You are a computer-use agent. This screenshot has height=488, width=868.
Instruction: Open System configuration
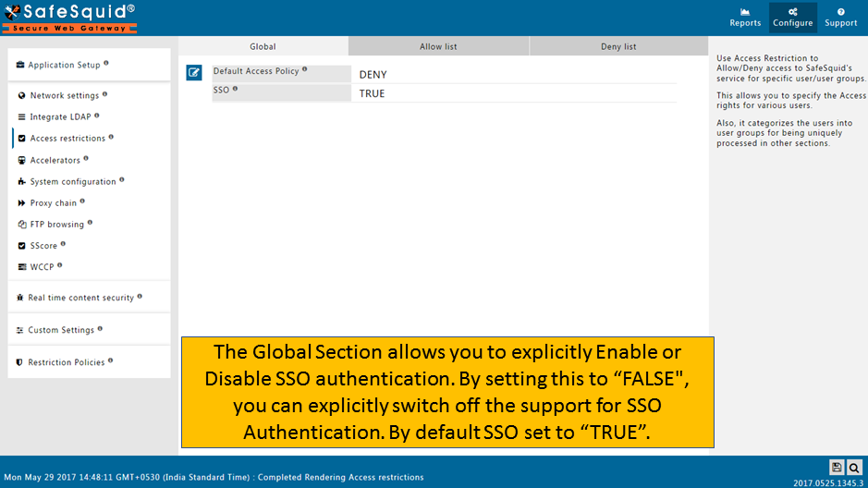click(x=73, y=181)
